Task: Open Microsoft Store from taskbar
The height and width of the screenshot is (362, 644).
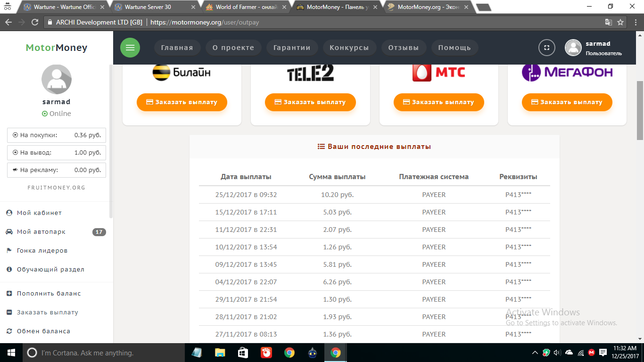Action: [243, 353]
